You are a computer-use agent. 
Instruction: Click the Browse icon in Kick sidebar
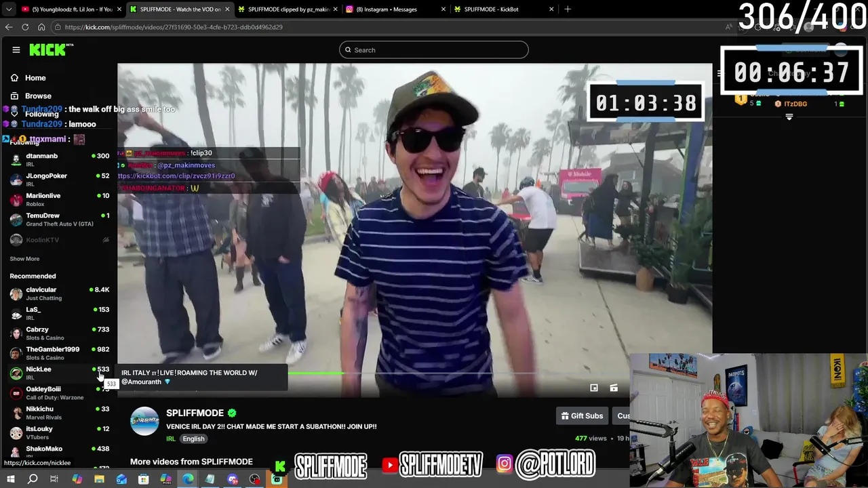[x=14, y=96]
